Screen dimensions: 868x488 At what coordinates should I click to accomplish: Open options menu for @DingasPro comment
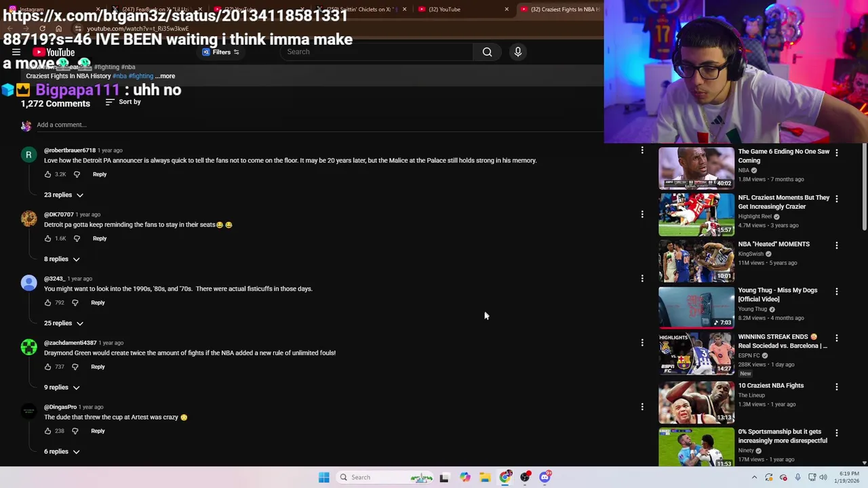point(642,407)
